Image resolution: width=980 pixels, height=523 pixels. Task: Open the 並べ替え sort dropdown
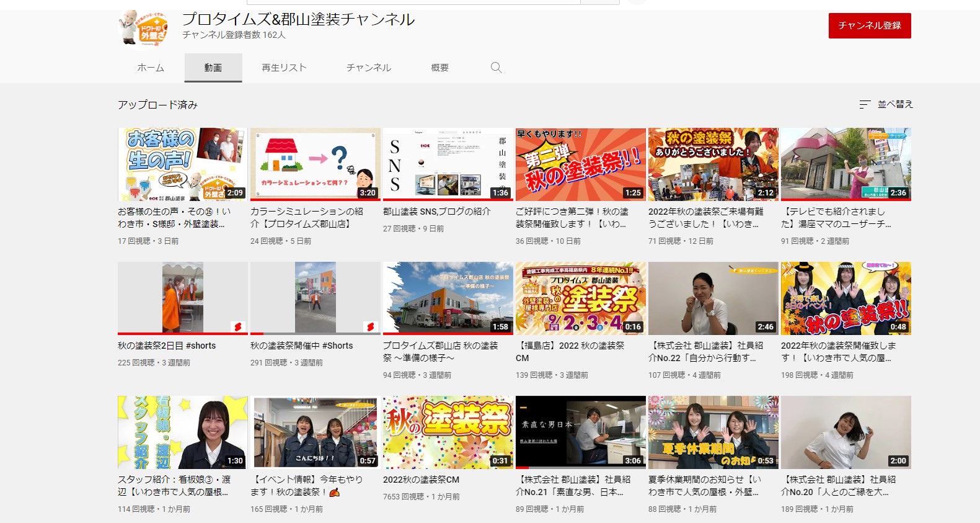[x=886, y=104]
